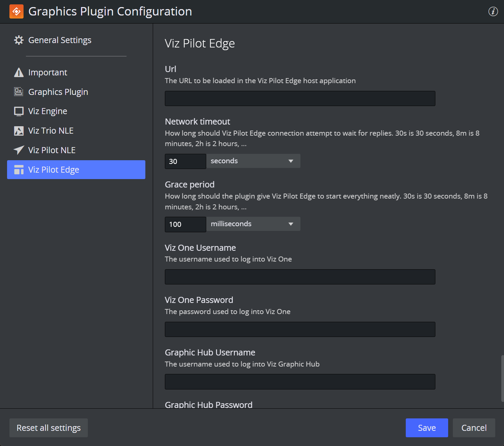504x446 pixels.
Task: Select Viz Pilot Edge in sidebar
Action: click(76, 170)
